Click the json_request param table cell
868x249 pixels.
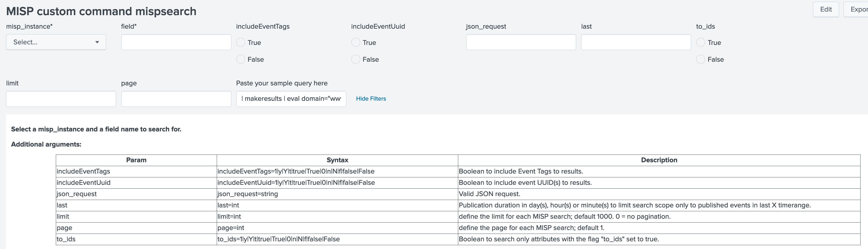pos(136,194)
